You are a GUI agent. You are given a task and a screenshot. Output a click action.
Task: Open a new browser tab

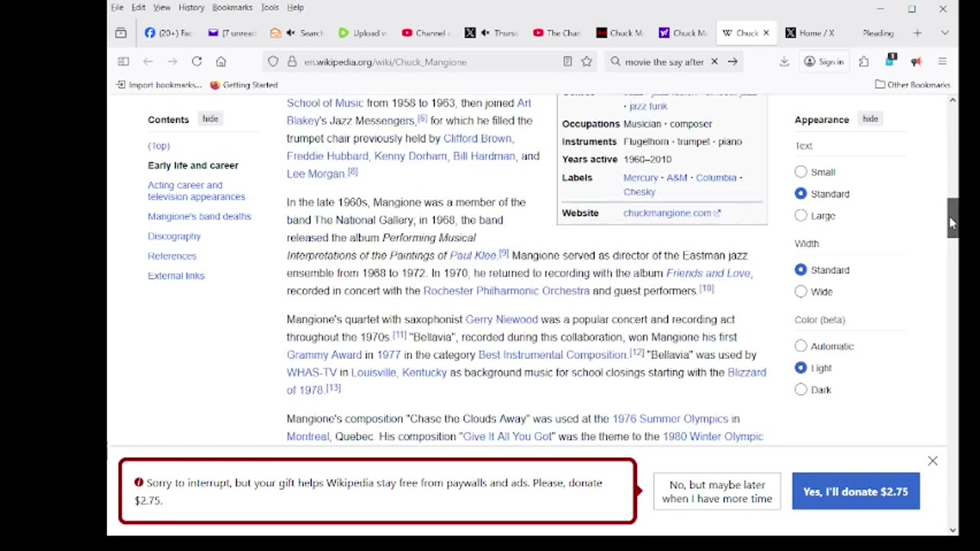tap(917, 33)
